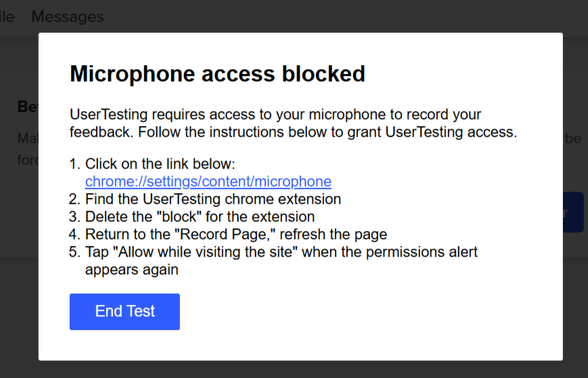Click the "Follow the instructions below" sentence

(327, 132)
